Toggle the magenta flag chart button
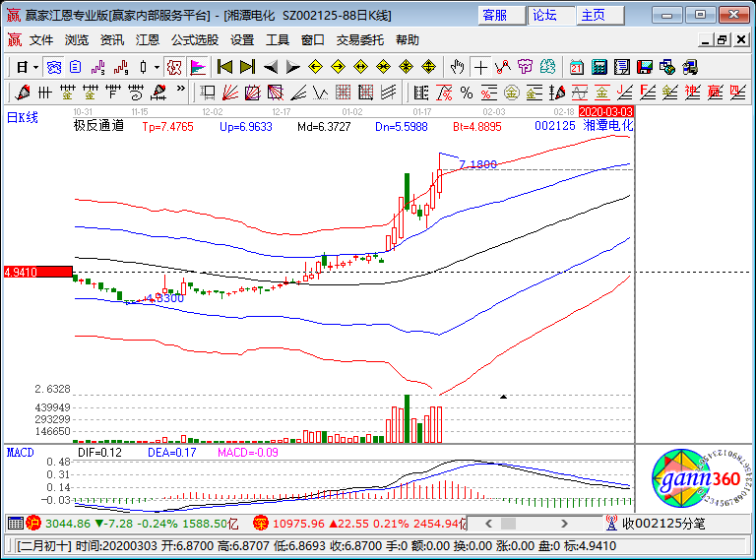The image size is (756, 560). [x=198, y=67]
